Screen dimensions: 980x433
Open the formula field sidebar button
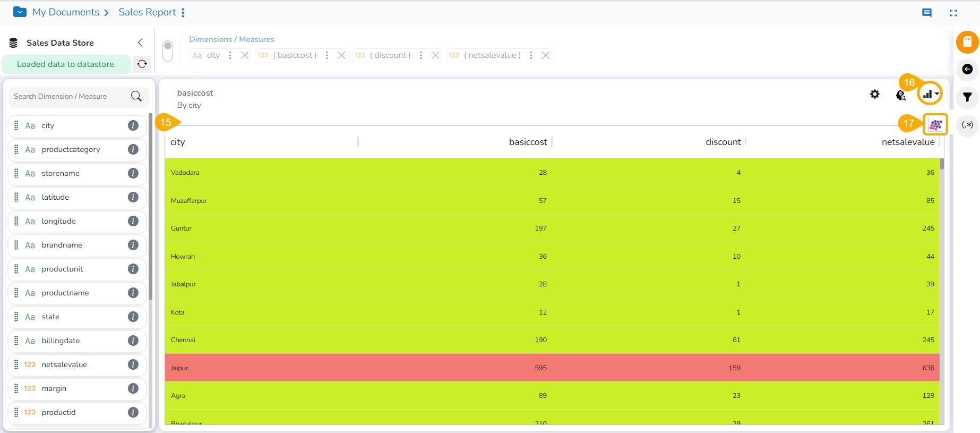pos(967,125)
